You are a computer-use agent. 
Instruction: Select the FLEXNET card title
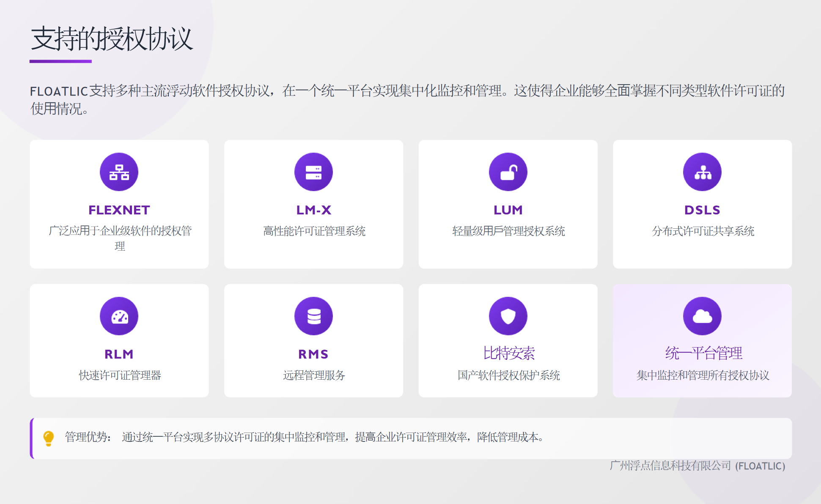coord(119,210)
